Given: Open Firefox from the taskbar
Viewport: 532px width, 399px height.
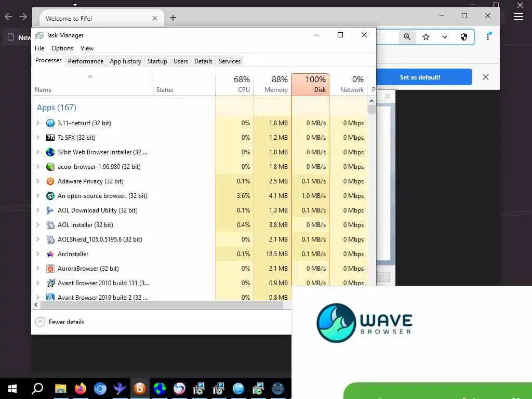Looking at the screenshot, I should point(81,388).
